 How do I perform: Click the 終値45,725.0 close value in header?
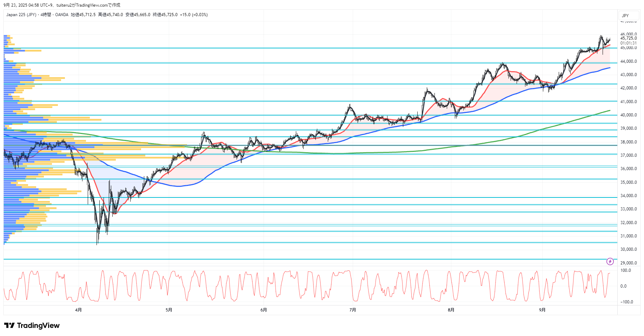[165, 15]
